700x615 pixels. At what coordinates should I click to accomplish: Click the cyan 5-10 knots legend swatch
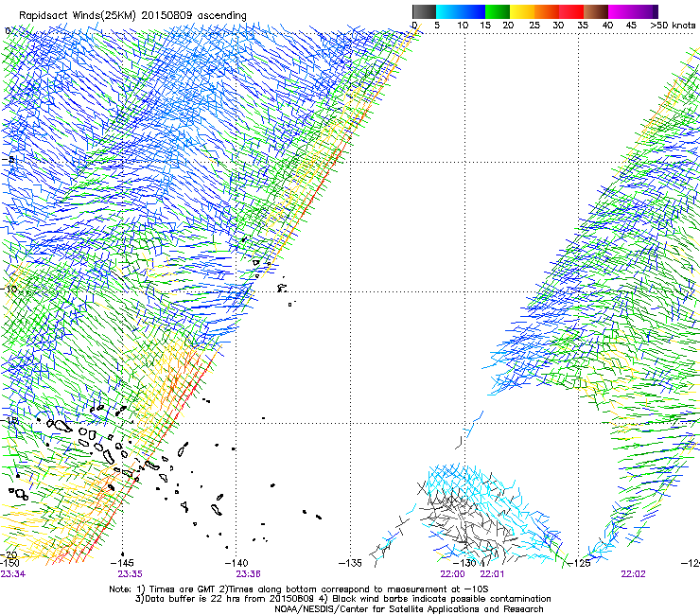[x=448, y=11]
